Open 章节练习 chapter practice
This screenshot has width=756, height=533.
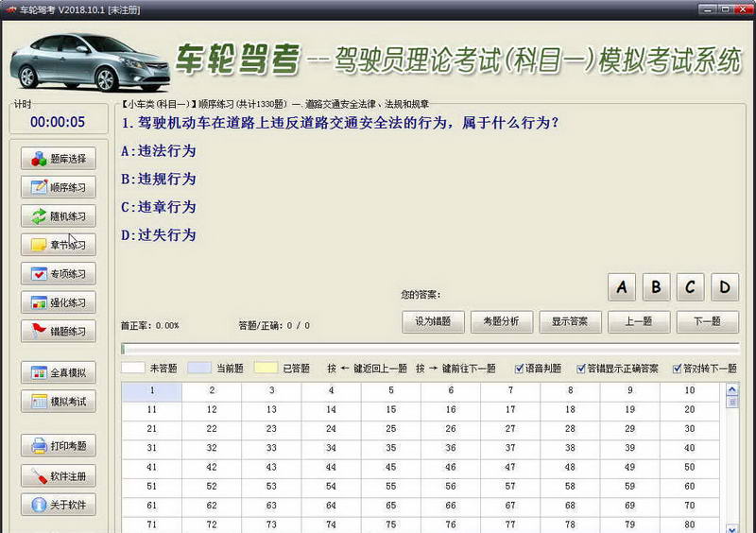click(x=59, y=245)
